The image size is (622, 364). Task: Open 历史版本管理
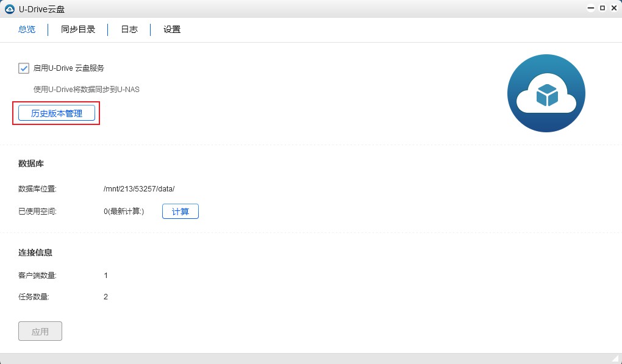[57, 113]
